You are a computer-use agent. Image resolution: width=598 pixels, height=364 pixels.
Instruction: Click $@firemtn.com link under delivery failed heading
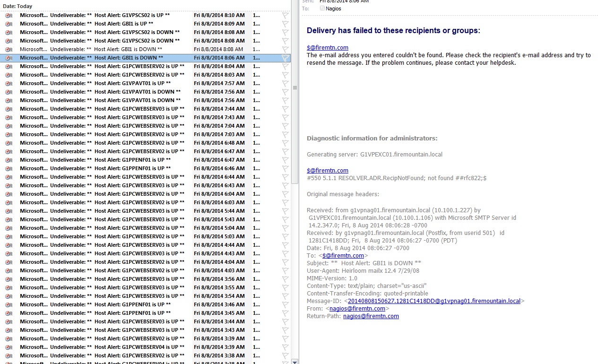pos(327,48)
